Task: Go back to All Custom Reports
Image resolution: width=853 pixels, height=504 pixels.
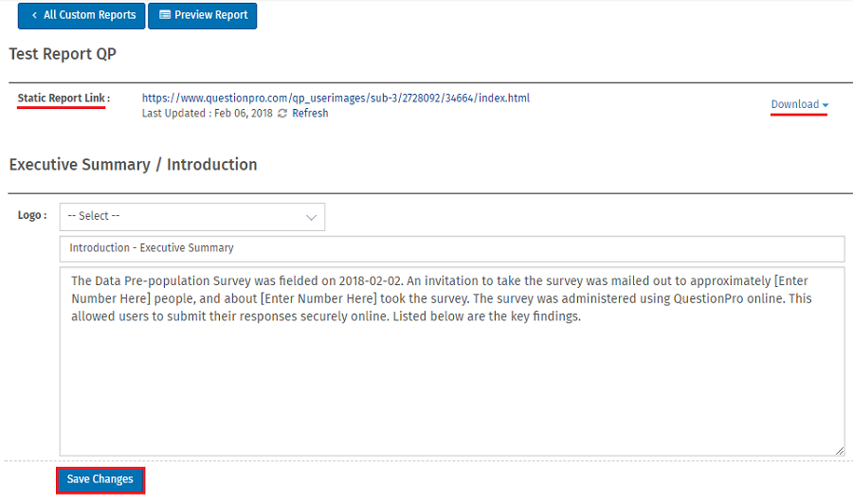Action: 82,15
